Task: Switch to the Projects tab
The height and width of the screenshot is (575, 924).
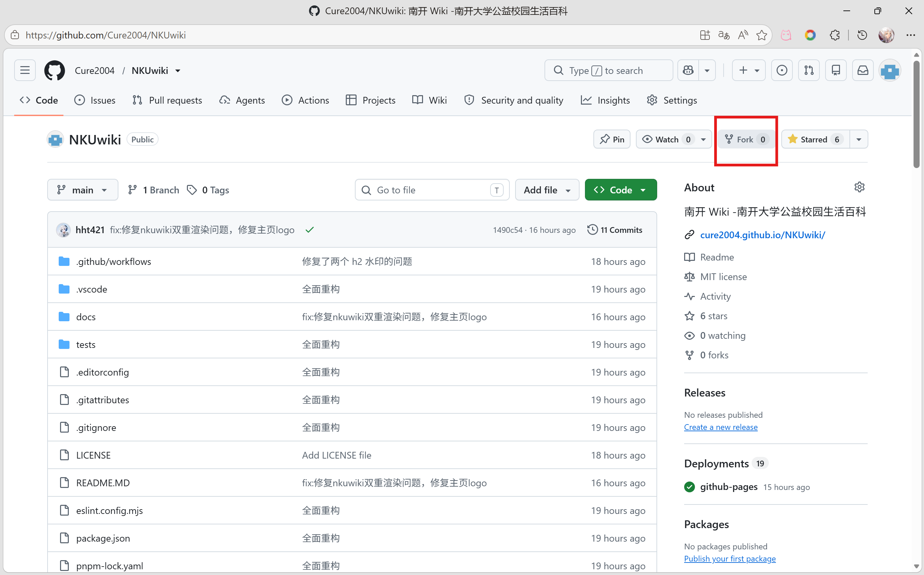Action: [x=371, y=101]
